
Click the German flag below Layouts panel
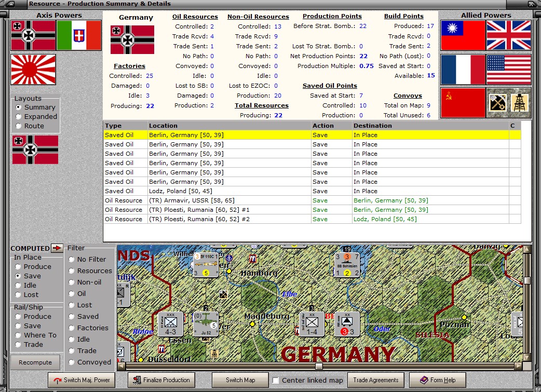coord(35,150)
